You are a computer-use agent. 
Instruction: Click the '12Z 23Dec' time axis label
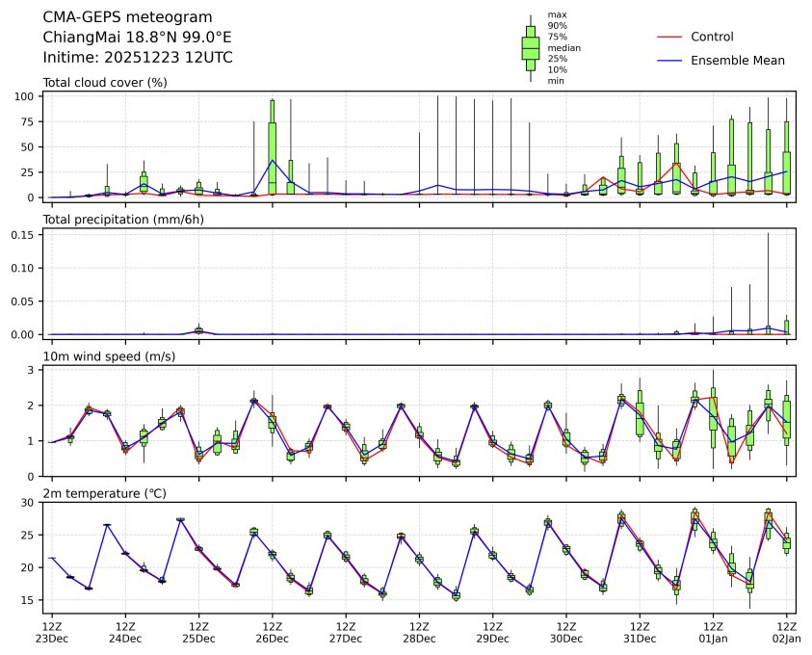point(52,632)
